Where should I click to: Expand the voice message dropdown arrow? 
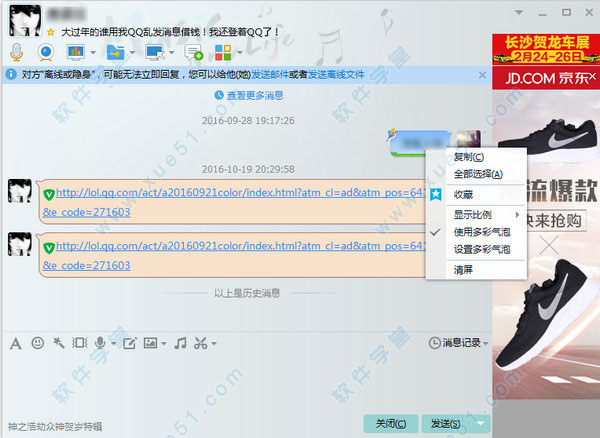pyautogui.click(x=113, y=343)
